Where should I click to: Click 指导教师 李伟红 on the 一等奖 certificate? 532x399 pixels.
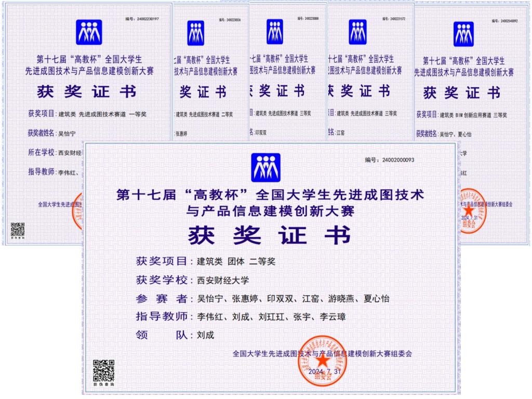click(x=53, y=172)
